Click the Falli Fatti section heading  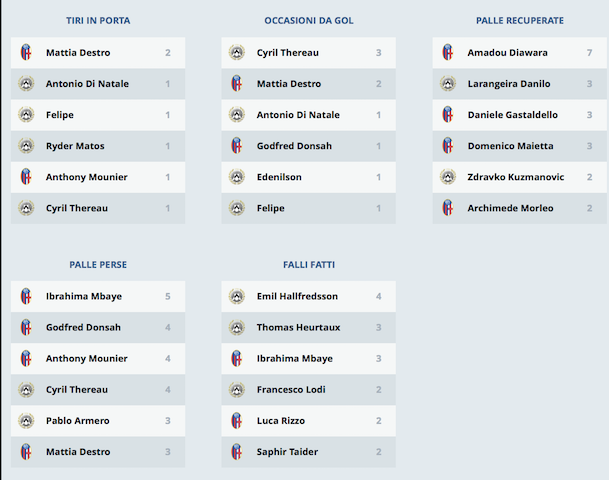click(309, 265)
